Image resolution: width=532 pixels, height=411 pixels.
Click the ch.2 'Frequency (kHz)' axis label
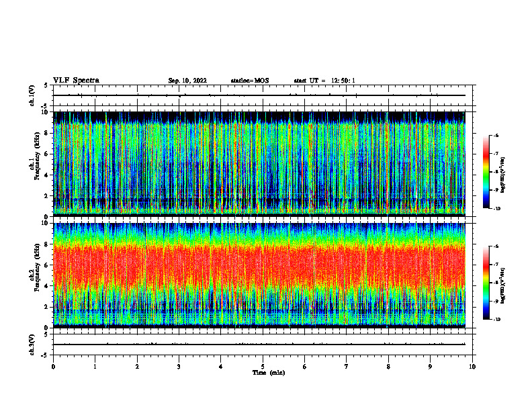click(36, 267)
